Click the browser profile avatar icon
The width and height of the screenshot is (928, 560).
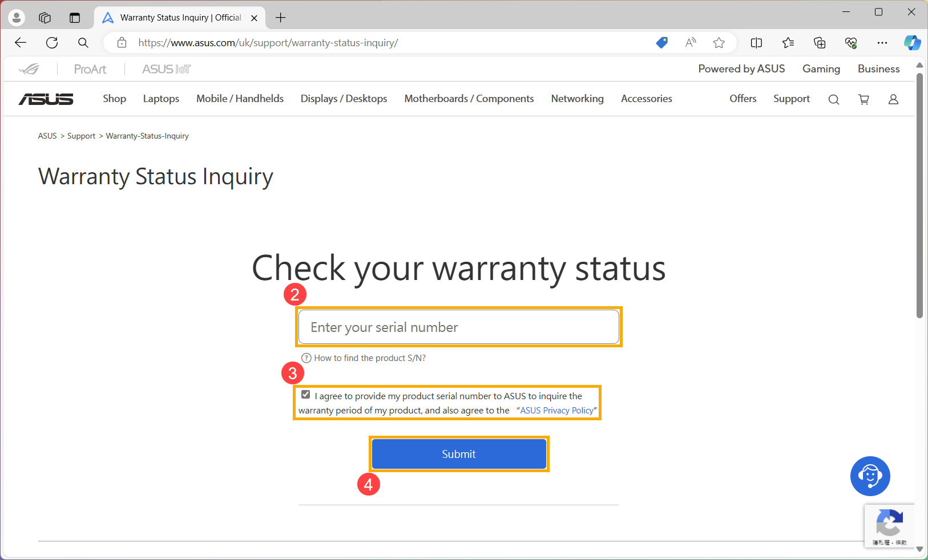pyautogui.click(x=17, y=18)
